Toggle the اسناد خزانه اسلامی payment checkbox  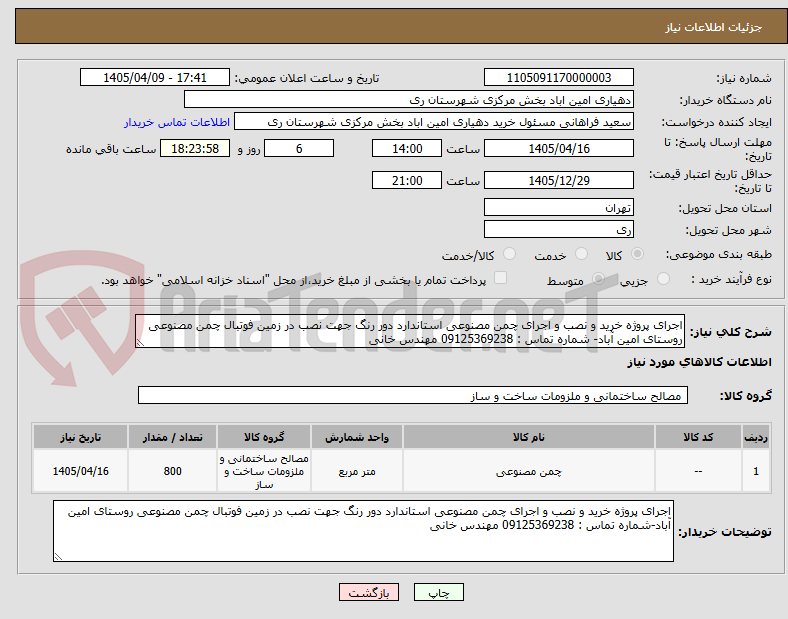(501, 278)
